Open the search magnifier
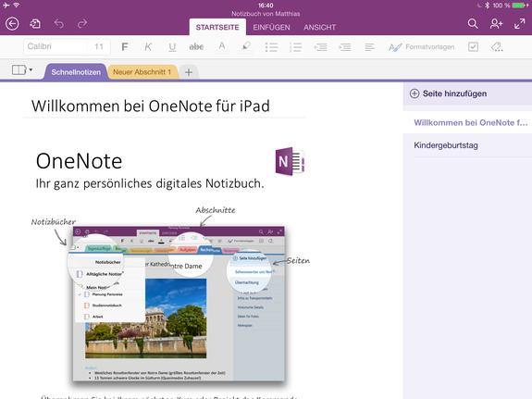 coord(473,24)
